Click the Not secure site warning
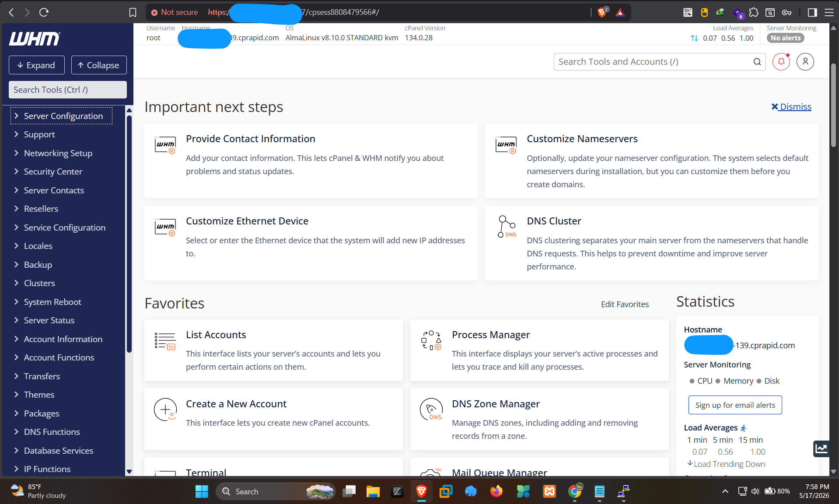Screen dimensions: 839x504 click(x=174, y=12)
